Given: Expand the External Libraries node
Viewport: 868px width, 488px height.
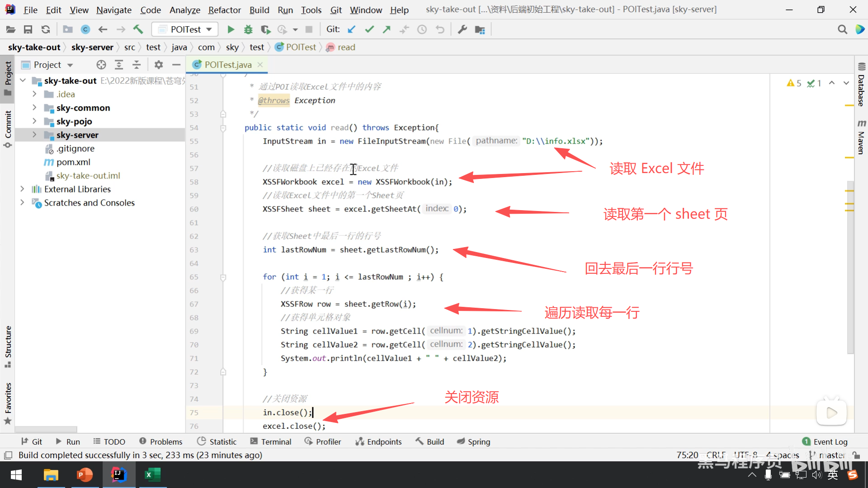Looking at the screenshot, I should pos(22,189).
